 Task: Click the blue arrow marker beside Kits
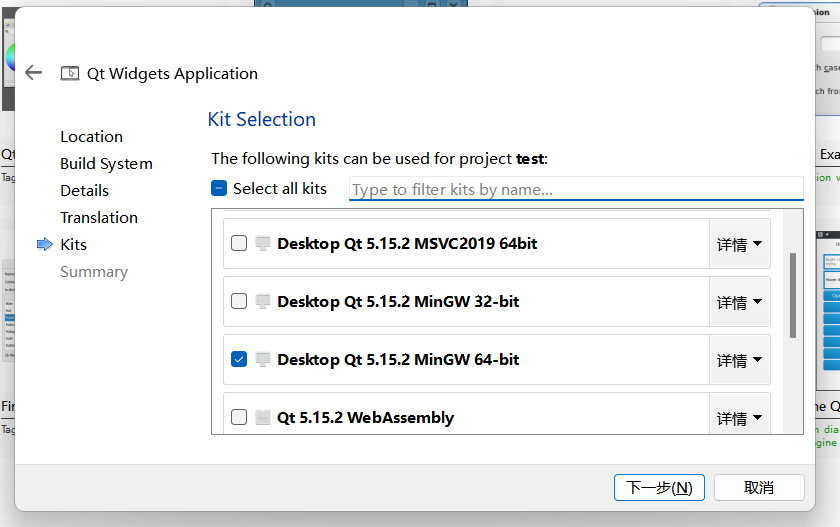(x=44, y=244)
